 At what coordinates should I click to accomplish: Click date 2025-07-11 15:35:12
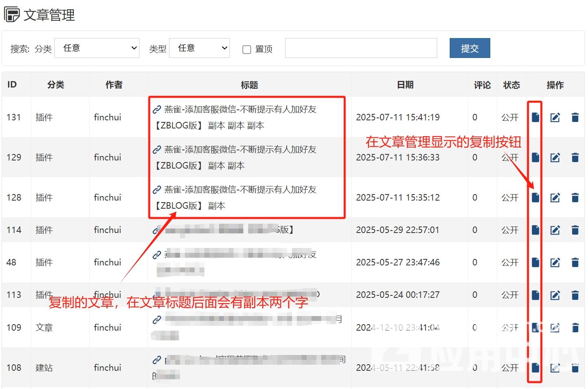[398, 197]
